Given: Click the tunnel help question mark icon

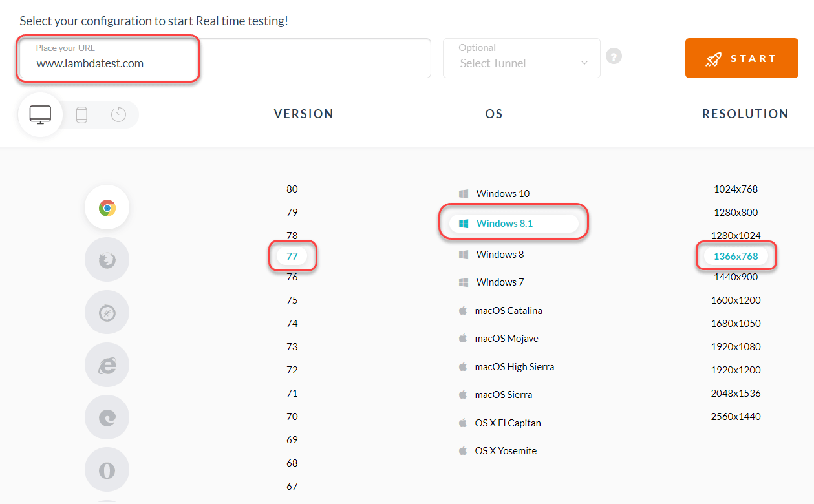Looking at the screenshot, I should tap(614, 56).
